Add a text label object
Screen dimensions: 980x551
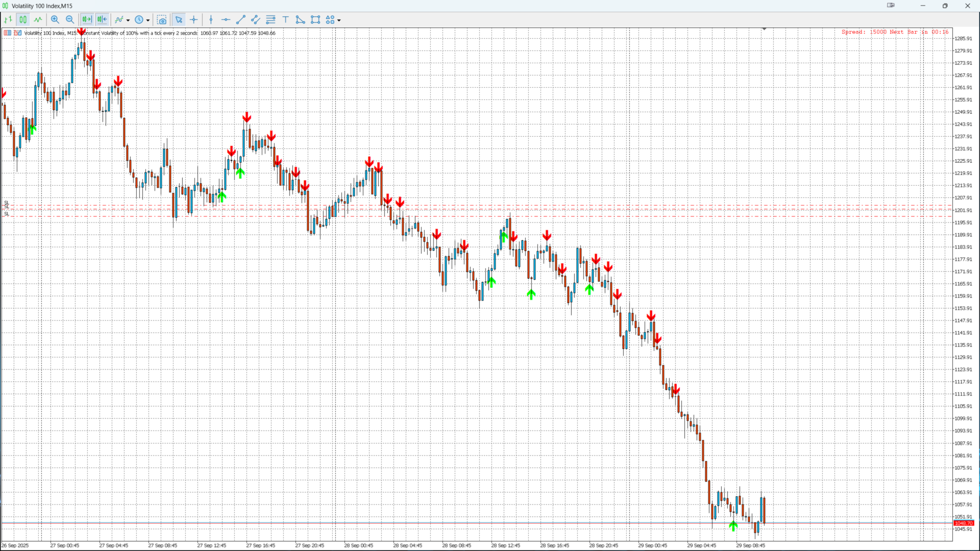pos(286,20)
